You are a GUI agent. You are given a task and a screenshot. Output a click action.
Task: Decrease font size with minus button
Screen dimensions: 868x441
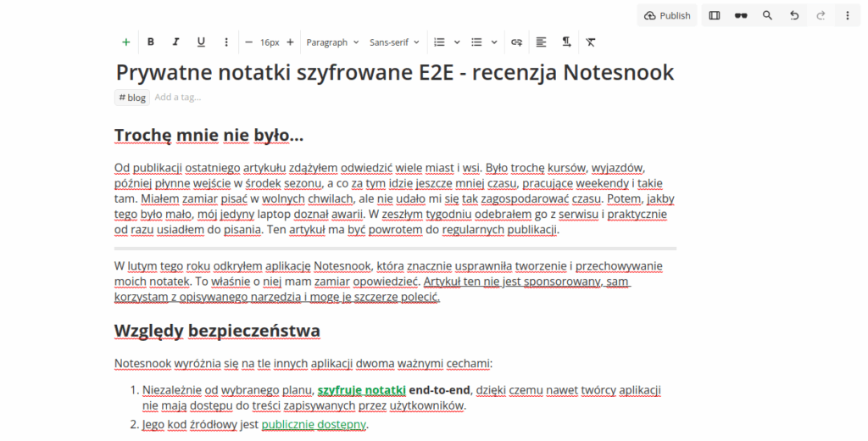(x=248, y=42)
